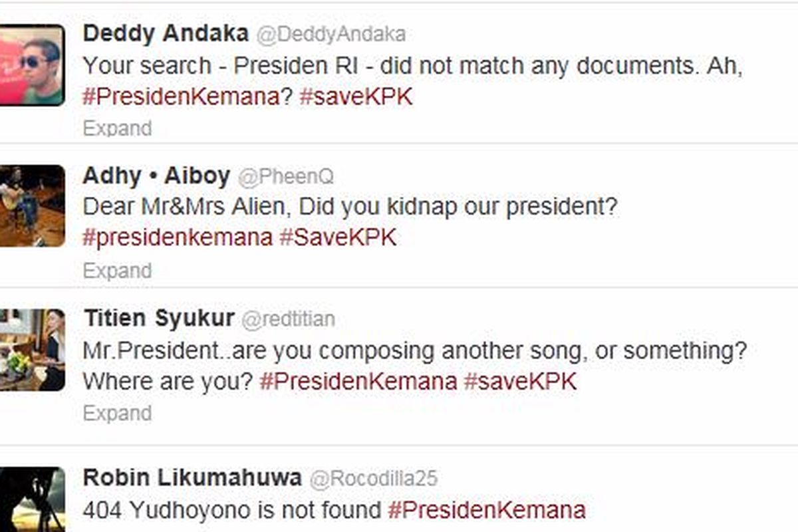Click #PresidenKemana in the Yudhoyono tweet
Viewport: 798px width, 532px height.
pos(487,511)
